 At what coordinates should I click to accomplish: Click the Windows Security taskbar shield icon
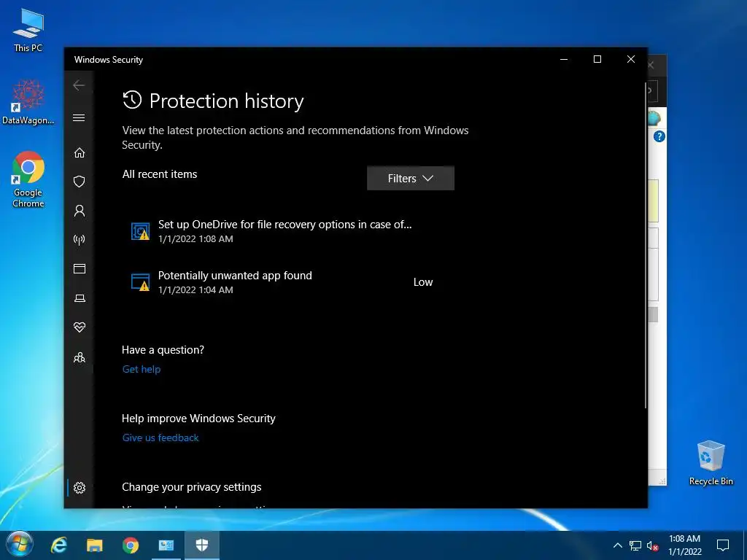202,545
